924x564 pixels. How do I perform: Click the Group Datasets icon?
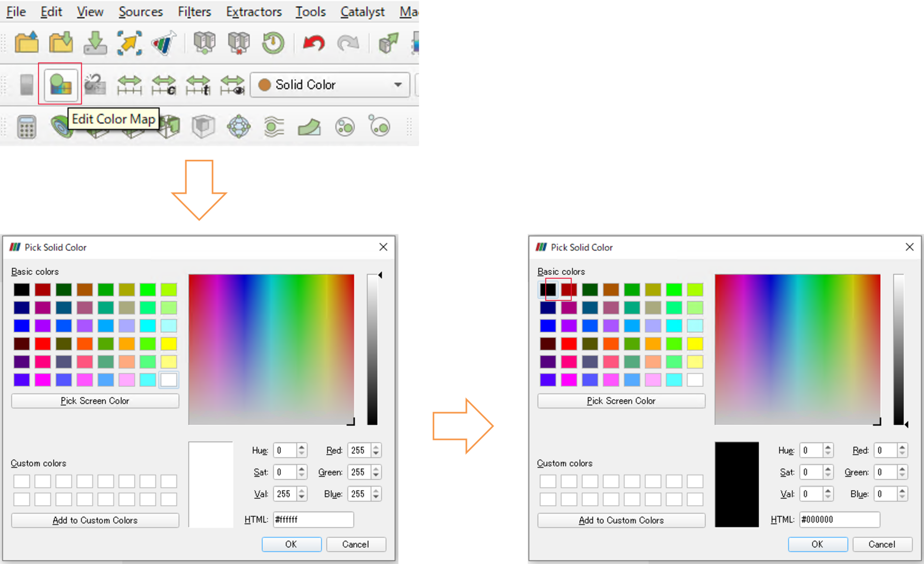(x=345, y=127)
